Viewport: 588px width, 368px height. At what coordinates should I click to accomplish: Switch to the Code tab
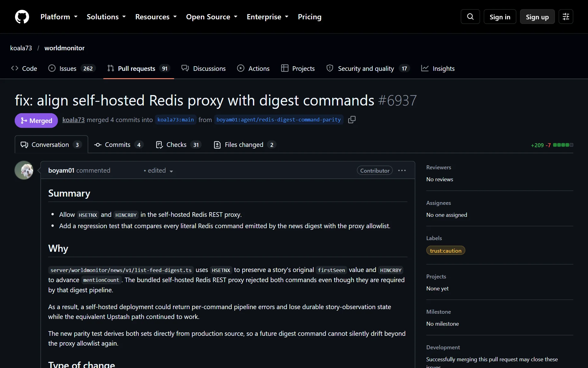pyautogui.click(x=24, y=68)
